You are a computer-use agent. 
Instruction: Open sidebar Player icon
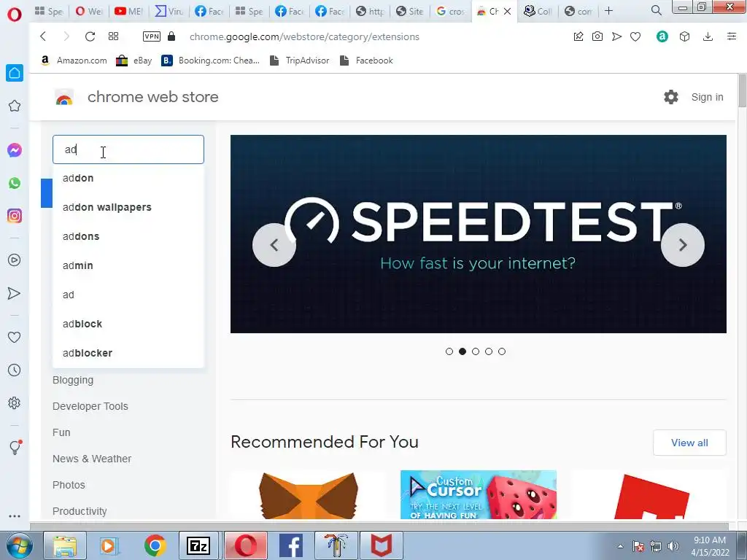(x=15, y=260)
